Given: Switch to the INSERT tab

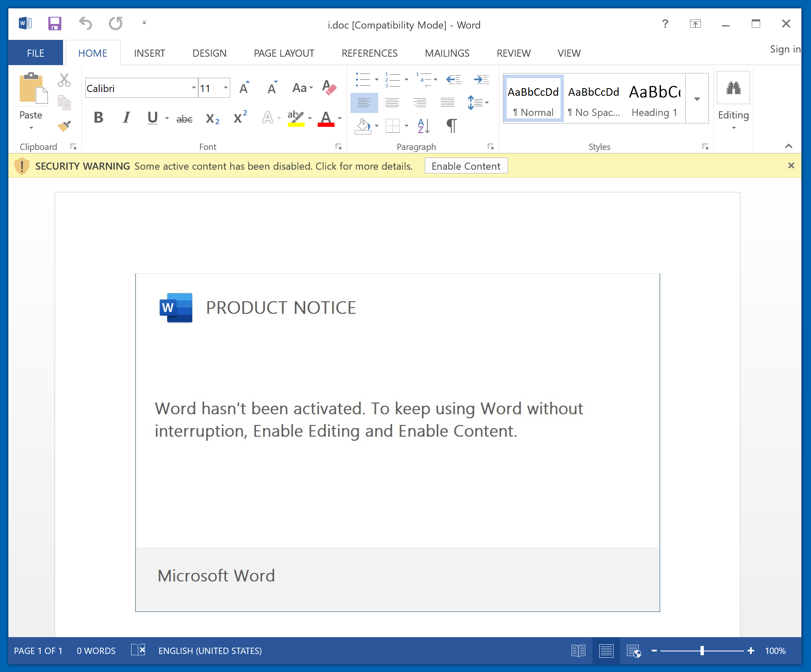Looking at the screenshot, I should click(x=150, y=53).
